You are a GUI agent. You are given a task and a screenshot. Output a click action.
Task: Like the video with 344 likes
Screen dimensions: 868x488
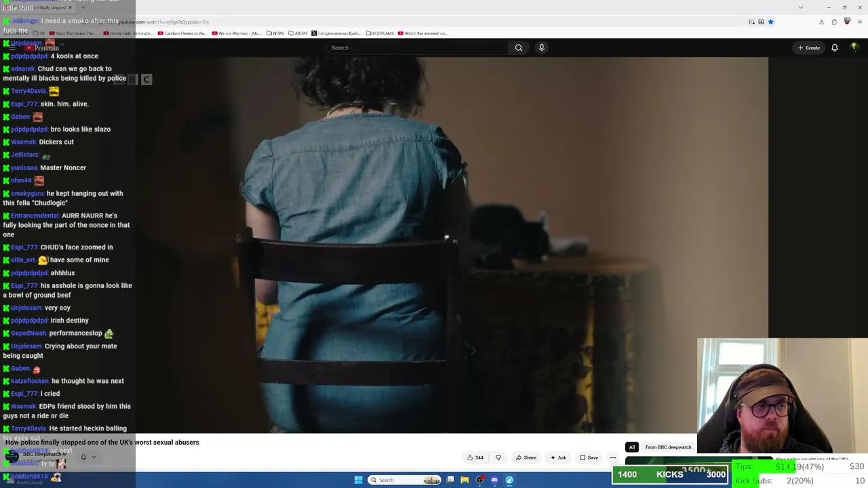[475, 457]
